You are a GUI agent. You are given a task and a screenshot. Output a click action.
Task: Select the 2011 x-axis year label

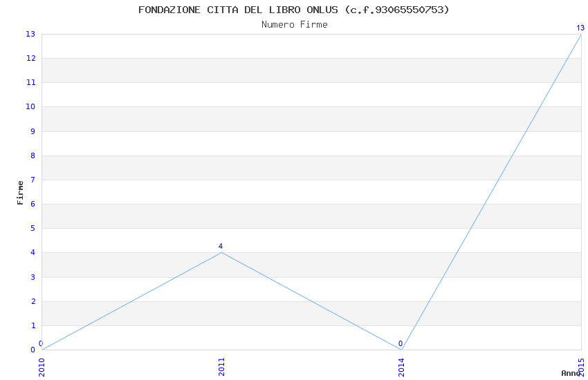click(x=221, y=367)
